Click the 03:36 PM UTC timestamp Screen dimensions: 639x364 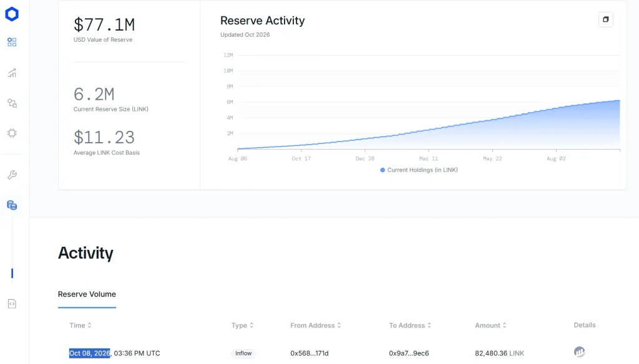point(137,353)
